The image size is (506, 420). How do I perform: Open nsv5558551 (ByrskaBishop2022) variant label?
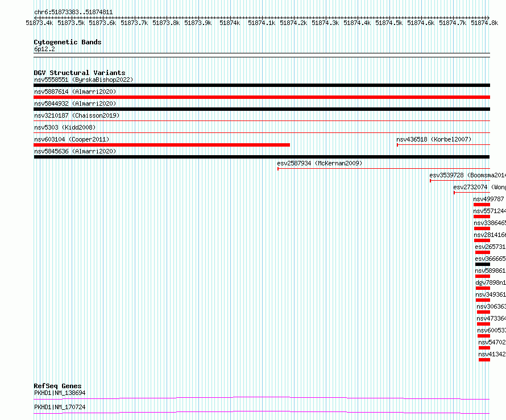pos(84,80)
